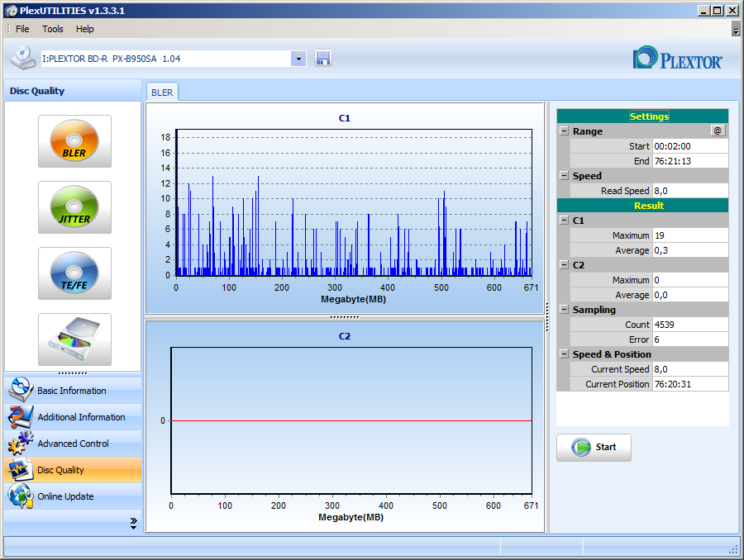This screenshot has width=744, height=560.
Task: Select the C1 Maximum value 19
Action: click(x=690, y=235)
